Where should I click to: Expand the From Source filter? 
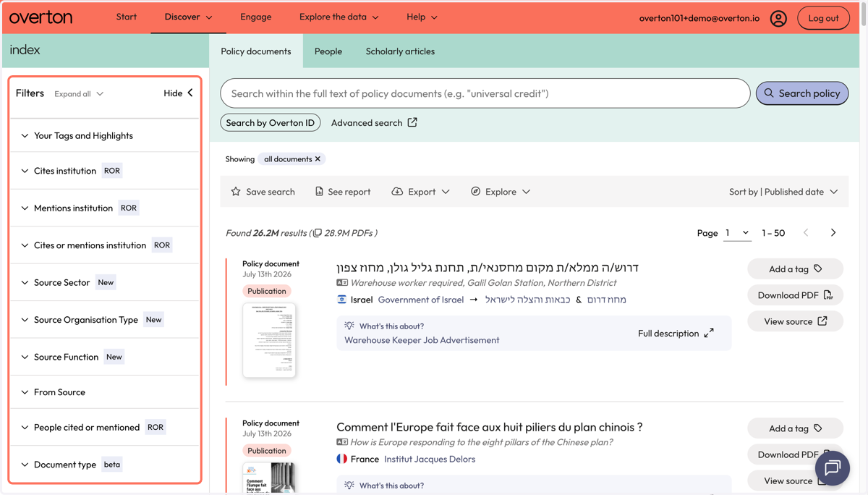(104, 392)
